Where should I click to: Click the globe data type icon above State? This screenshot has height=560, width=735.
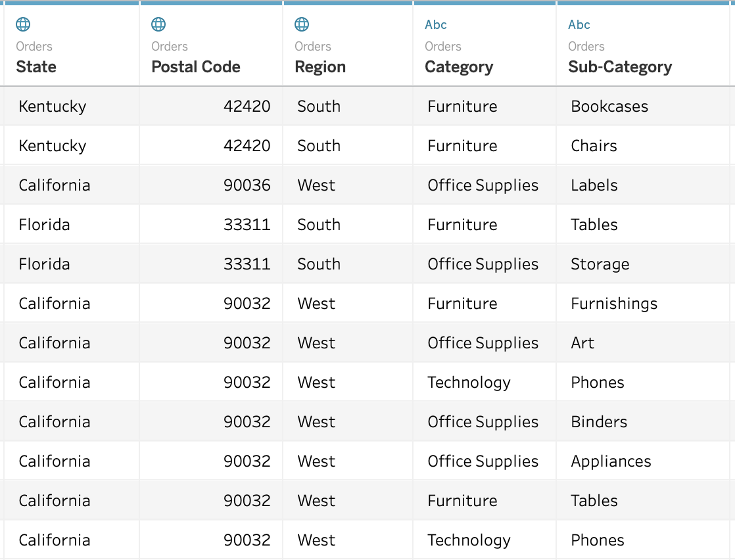(x=23, y=24)
